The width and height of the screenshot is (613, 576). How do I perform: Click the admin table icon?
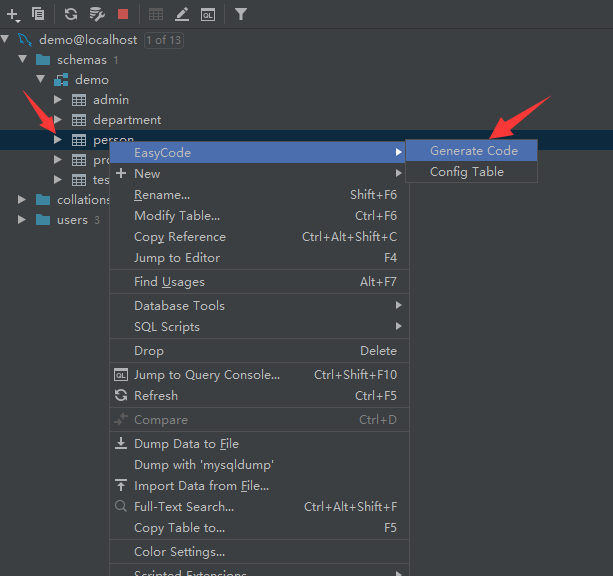click(x=79, y=100)
